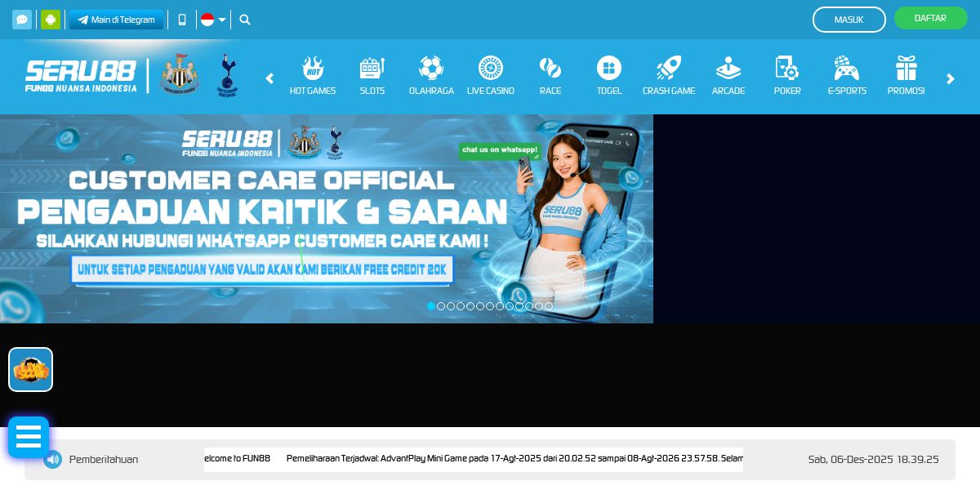Open the search magnifier icon
This screenshot has height=490, width=980.
pos(245,20)
